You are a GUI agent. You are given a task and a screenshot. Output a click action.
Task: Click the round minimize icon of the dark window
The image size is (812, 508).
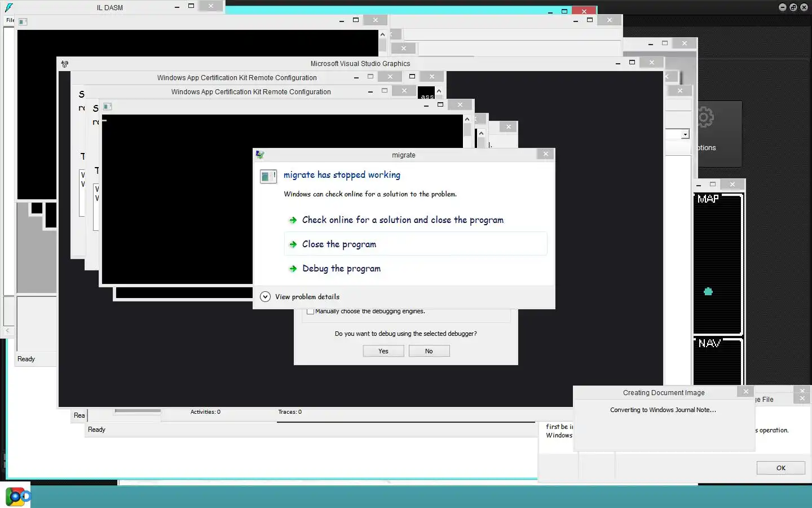pyautogui.click(x=782, y=7)
